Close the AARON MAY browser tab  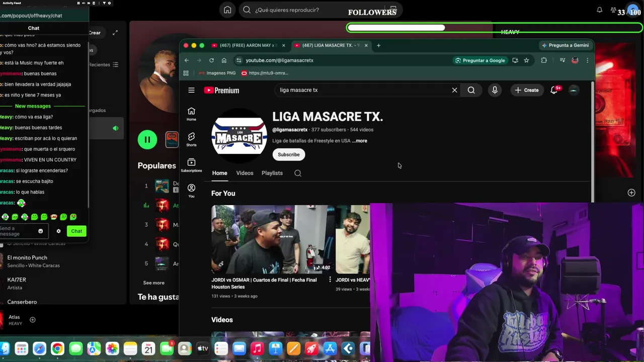tap(283, 45)
